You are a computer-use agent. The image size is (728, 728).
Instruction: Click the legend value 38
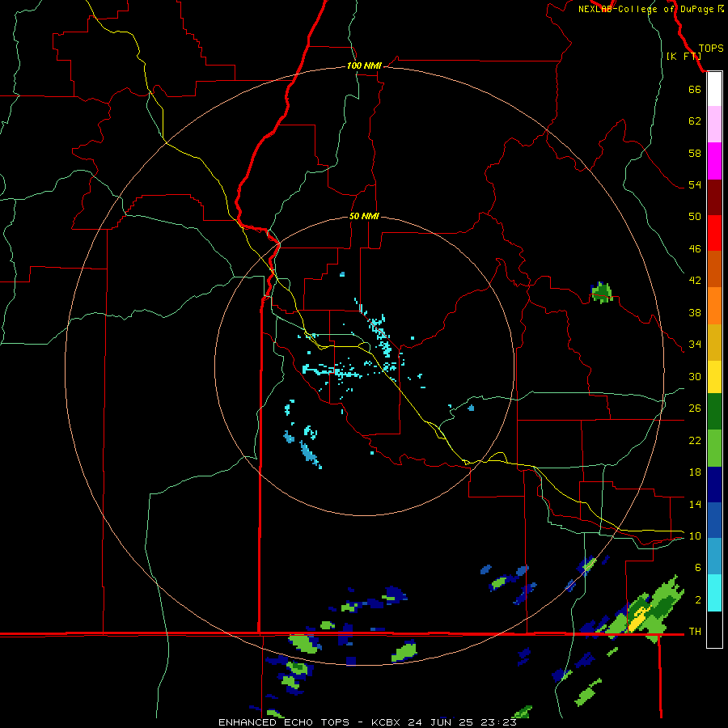695,312
